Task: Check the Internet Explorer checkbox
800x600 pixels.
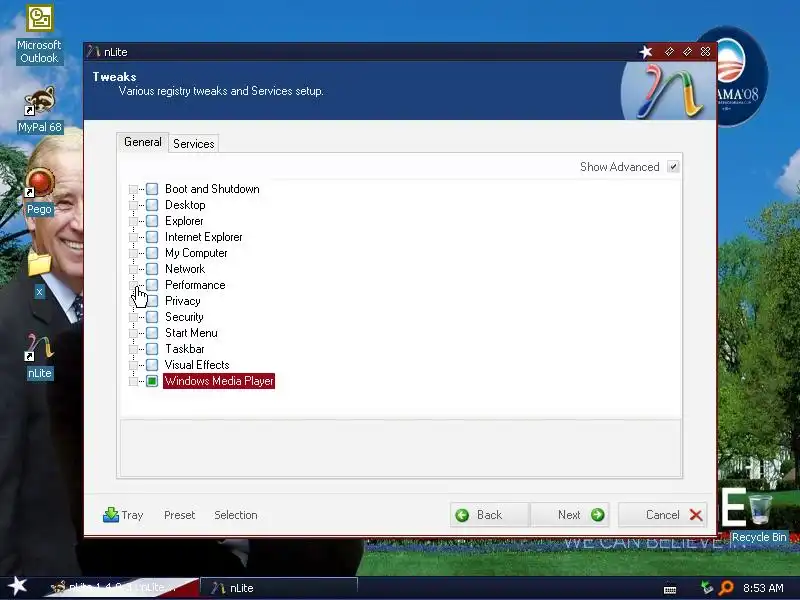Action: click(x=152, y=237)
